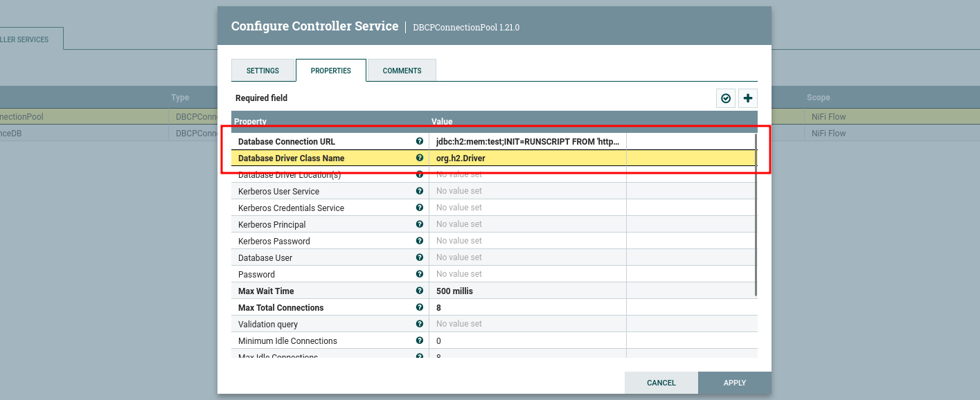
Task: Select the Kerberos User Service label
Action: pos(278,191)
